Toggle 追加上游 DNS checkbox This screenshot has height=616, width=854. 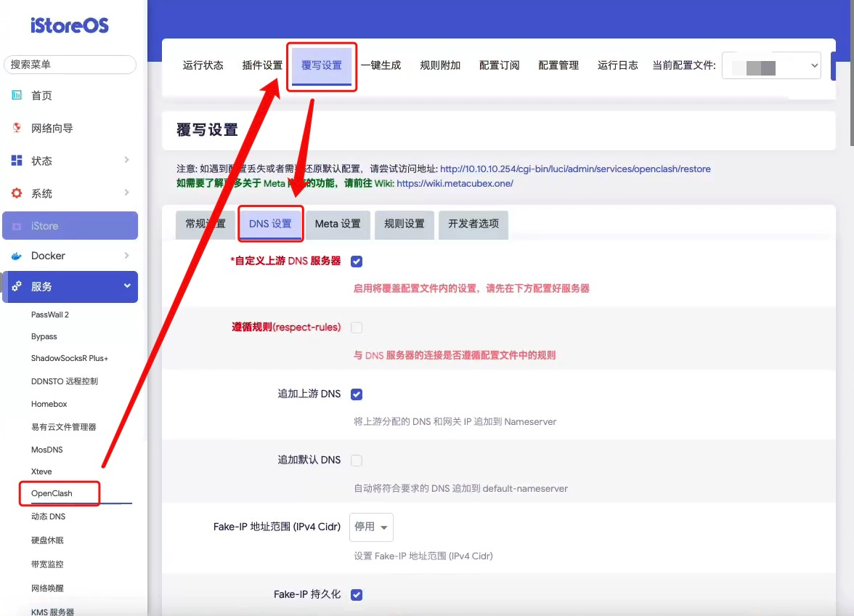[x=357, y=394]
